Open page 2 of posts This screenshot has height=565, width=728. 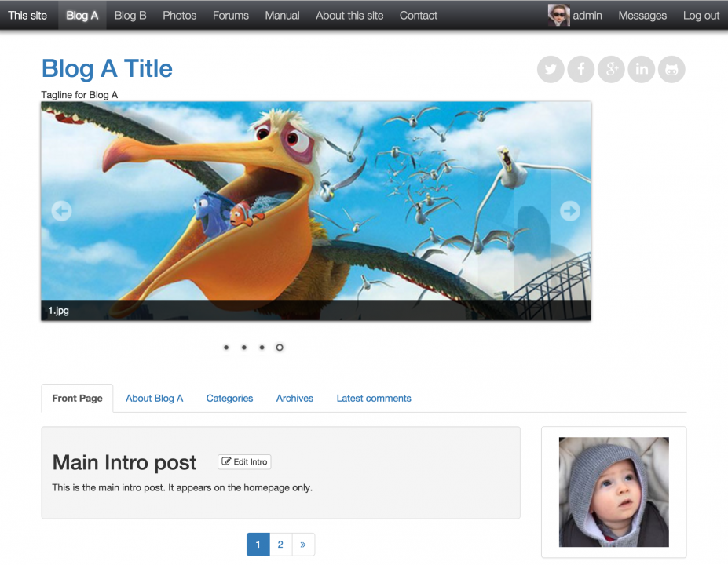(280, 545)
